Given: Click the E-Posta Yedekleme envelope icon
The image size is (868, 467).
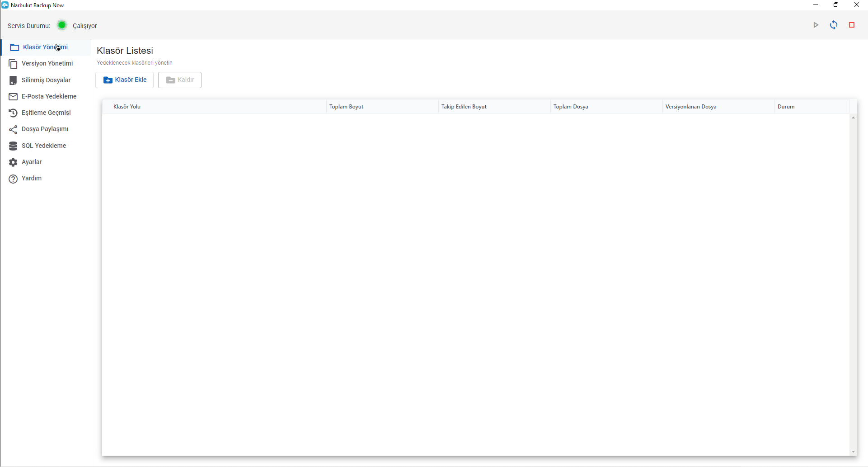Looking at the screenshot, I should pos(13,97).
